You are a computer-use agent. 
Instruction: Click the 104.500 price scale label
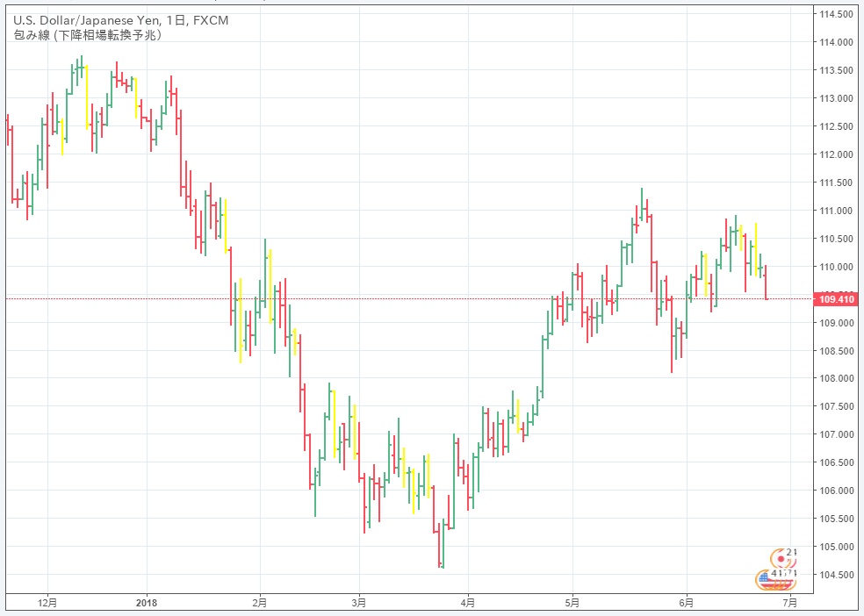(x=836, y=576)
